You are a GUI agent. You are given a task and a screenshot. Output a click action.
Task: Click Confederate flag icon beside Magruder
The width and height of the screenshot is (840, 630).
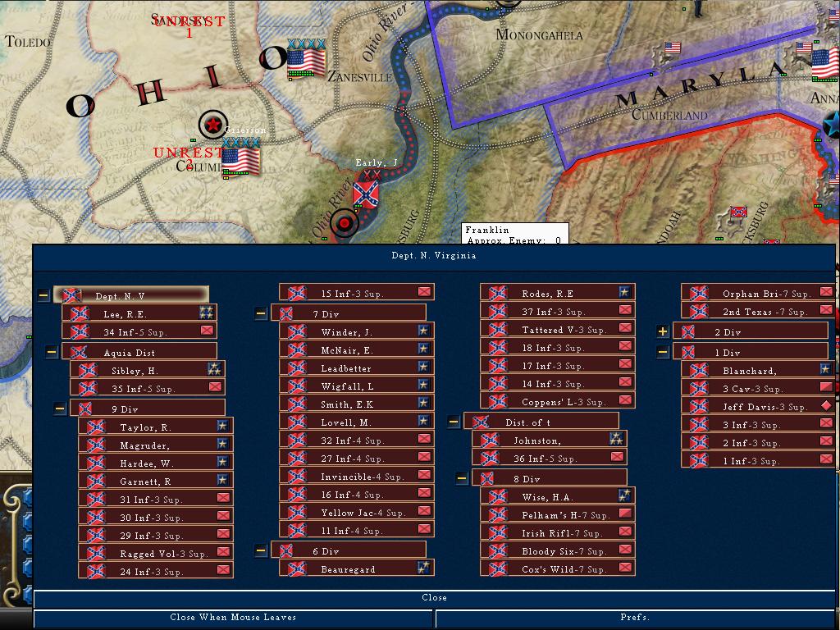point(96,445)
